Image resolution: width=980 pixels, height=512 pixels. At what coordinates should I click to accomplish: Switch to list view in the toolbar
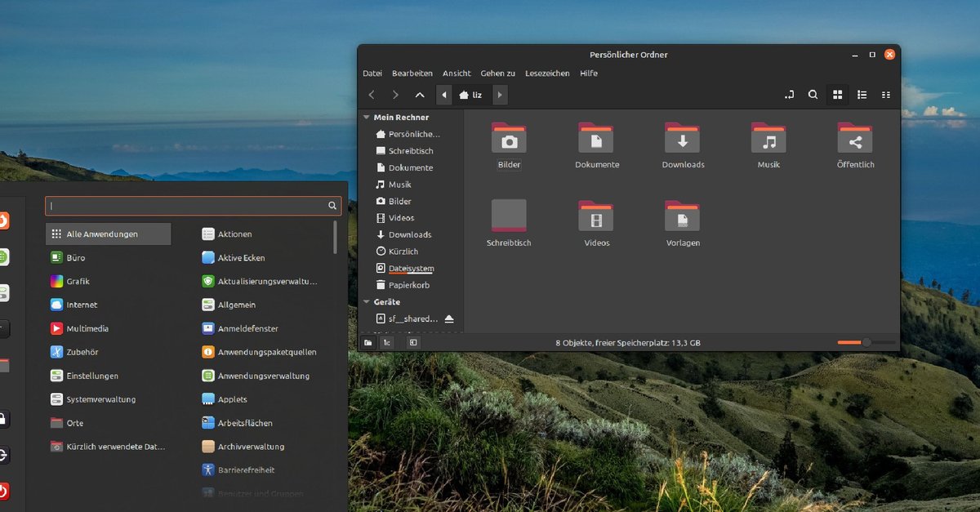coord(862,95)
